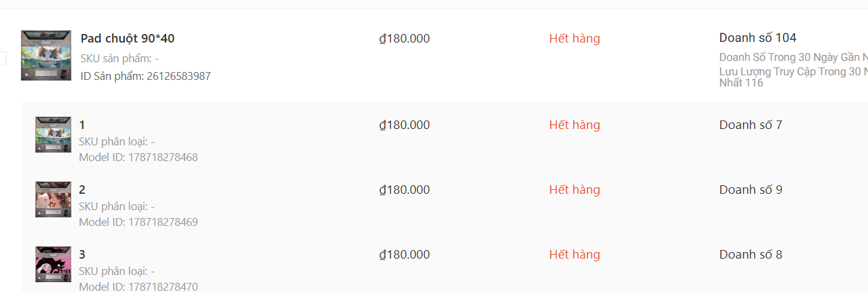Select the price of variant 1

coord(404,125)
